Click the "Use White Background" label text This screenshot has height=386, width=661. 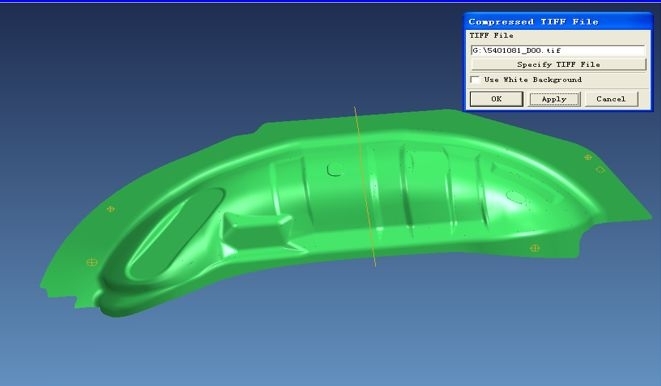(x=533, y=79)
